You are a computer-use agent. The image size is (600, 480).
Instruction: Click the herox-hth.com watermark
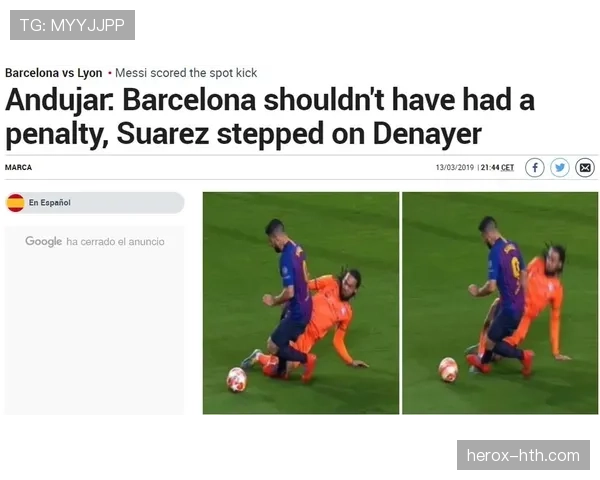tap(523, 455)
